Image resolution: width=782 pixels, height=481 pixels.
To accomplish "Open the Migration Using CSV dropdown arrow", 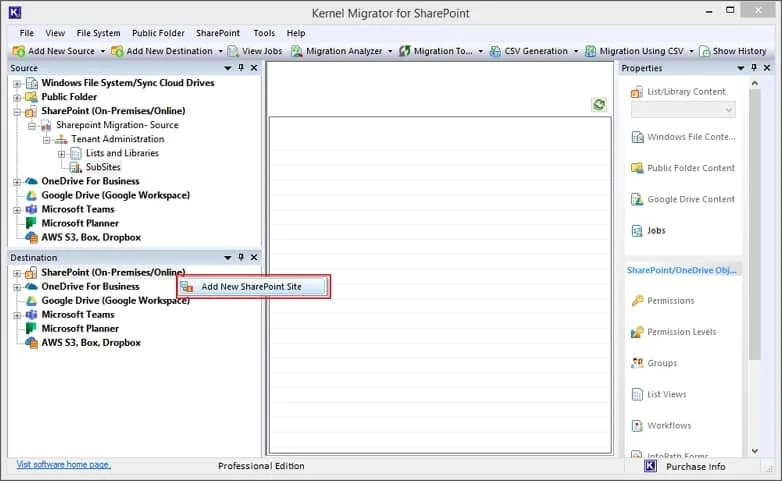I will [x=691, y=51].
